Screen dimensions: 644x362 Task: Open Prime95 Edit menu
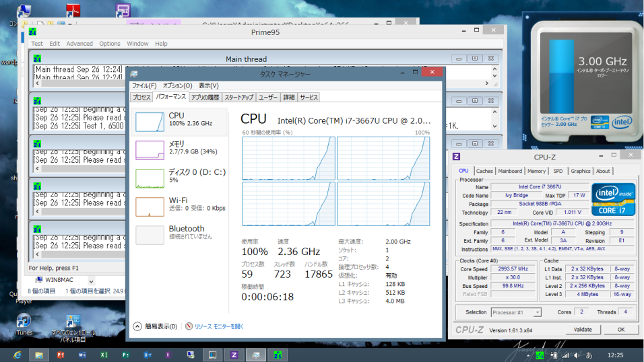point(55,44)
